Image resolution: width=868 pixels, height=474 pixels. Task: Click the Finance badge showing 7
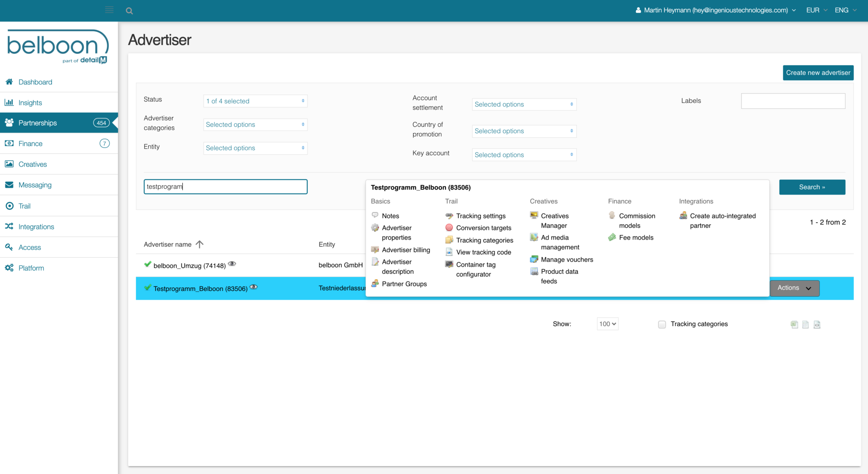click(x=104, y=143)
